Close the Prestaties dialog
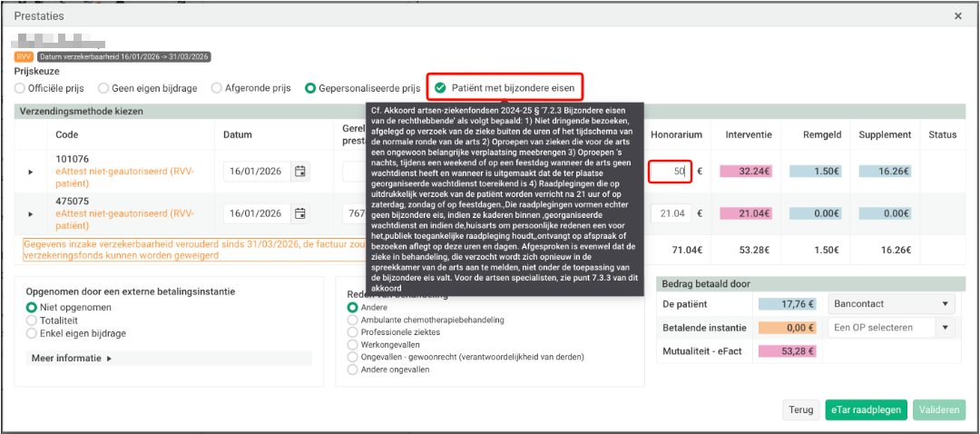Image resolution: width=980 pixels, height=434 pixels. (x=959, y=15)
